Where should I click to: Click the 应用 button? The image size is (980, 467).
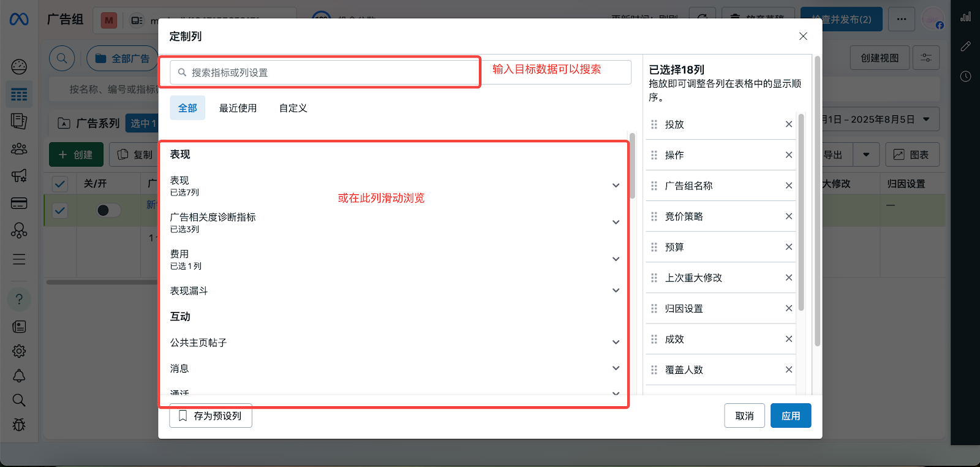tap(791, 416)
